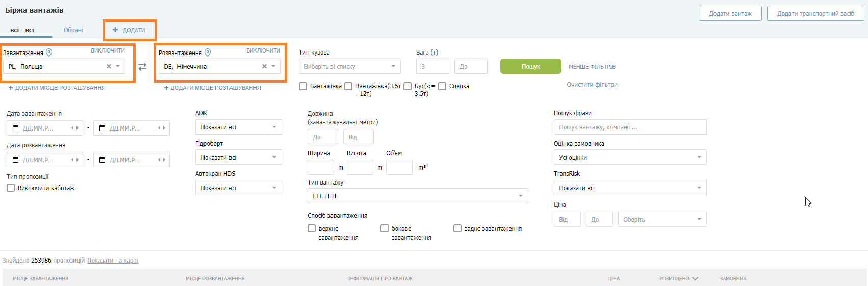This screenshot has height=286, width=868.
Task: Click the sort arrow on РОЗМІЩЕНО column
Action: click(x=695, y=279)
